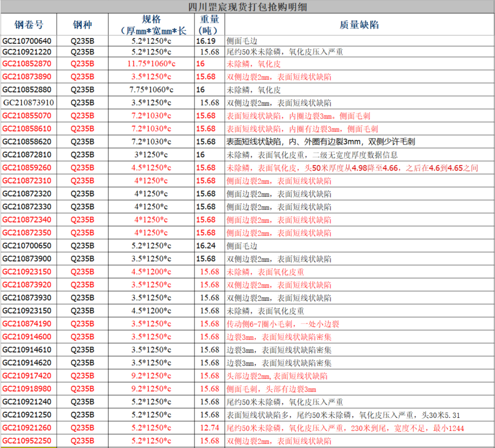Click coil number GC210918980
495x448 pixels.
coord(27,389)
